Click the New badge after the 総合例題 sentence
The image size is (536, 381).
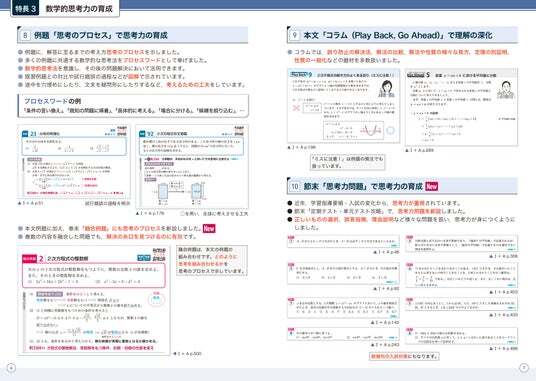tap(209, 228)
